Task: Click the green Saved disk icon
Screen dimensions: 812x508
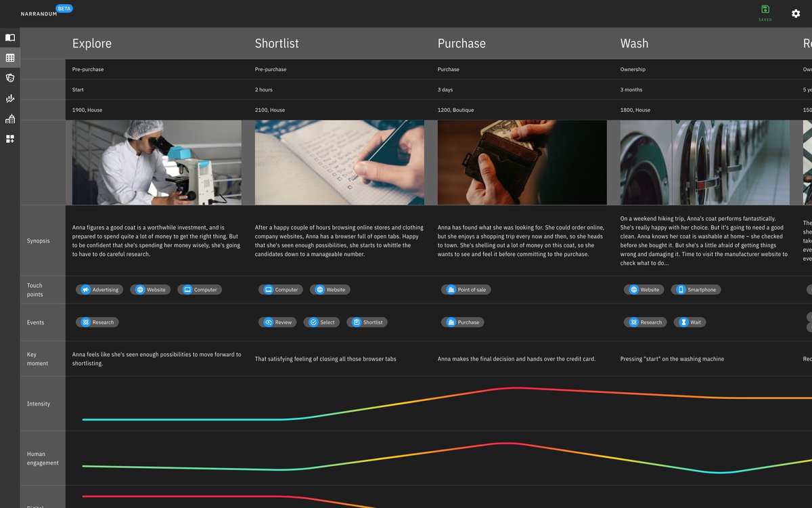Action: (x=765, y=9)
